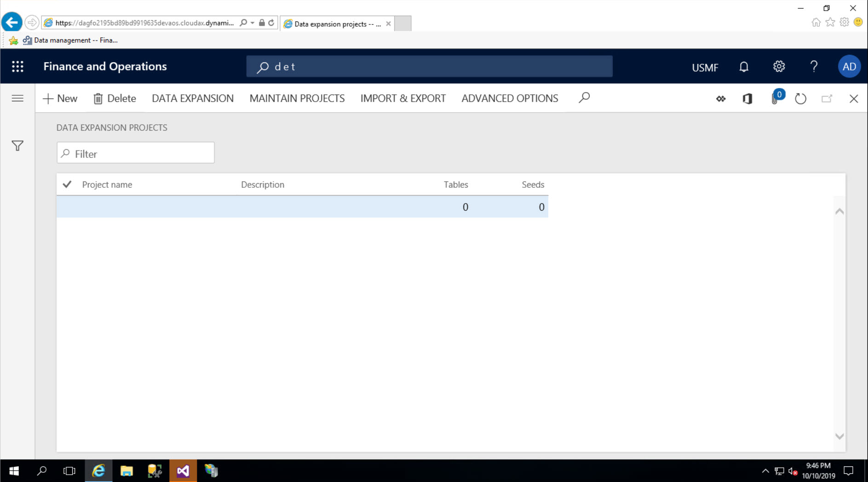Show notifications bell
Screen dimensions: 868x482
coord(743,67)
